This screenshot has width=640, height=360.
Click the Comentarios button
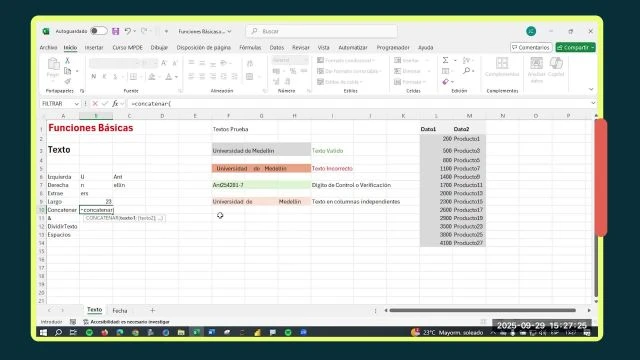tap(531, 48)
